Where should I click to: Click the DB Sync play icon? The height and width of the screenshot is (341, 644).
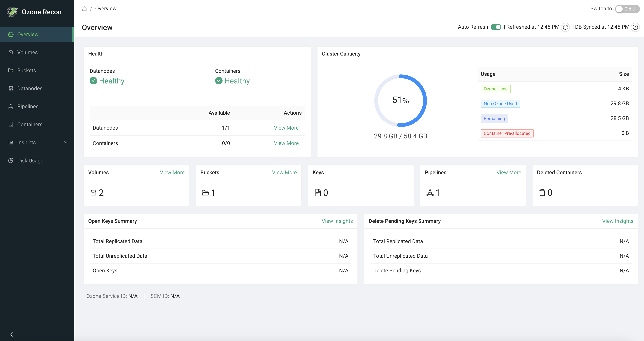tap(635, 27)
